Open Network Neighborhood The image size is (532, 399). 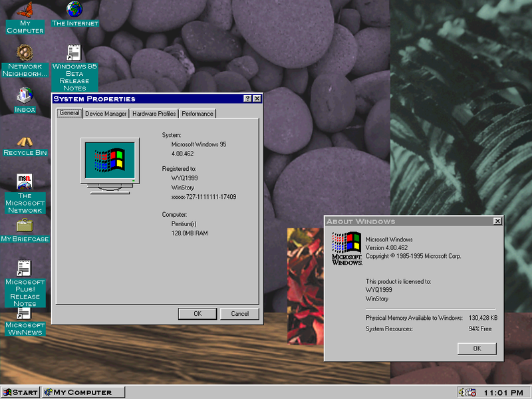(25, 53)
